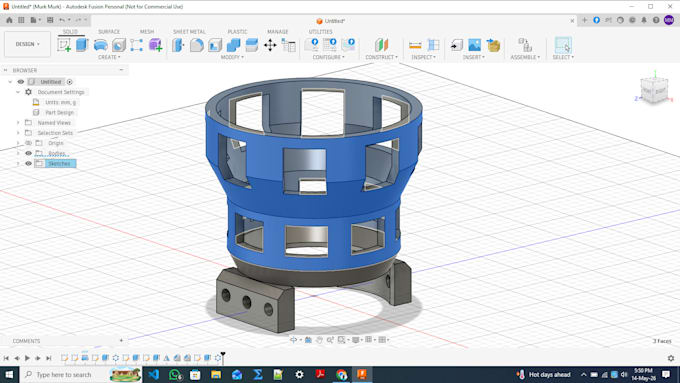
Task: Select the Units: mm, g item
Action: click(60, 102)
